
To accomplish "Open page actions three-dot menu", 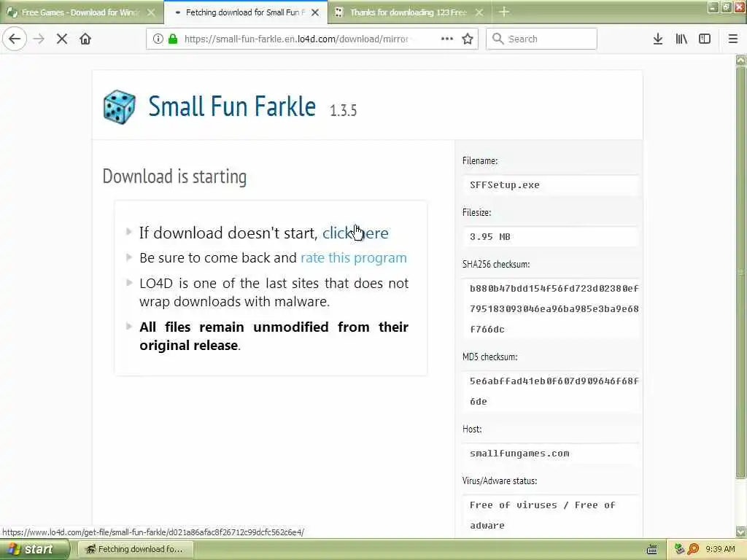I will click(x=447, y=39).
